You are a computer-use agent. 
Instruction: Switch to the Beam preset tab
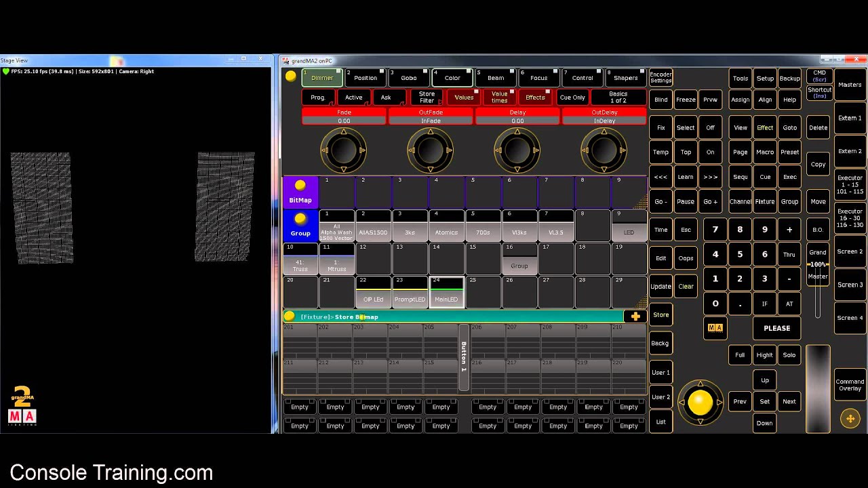tap(496, 77)
